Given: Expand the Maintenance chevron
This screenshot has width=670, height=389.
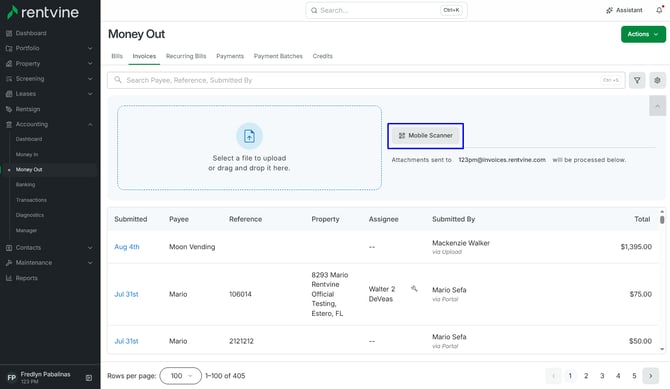Looking at the screenshot, I should pyautogui.click(x=90, y=263).
